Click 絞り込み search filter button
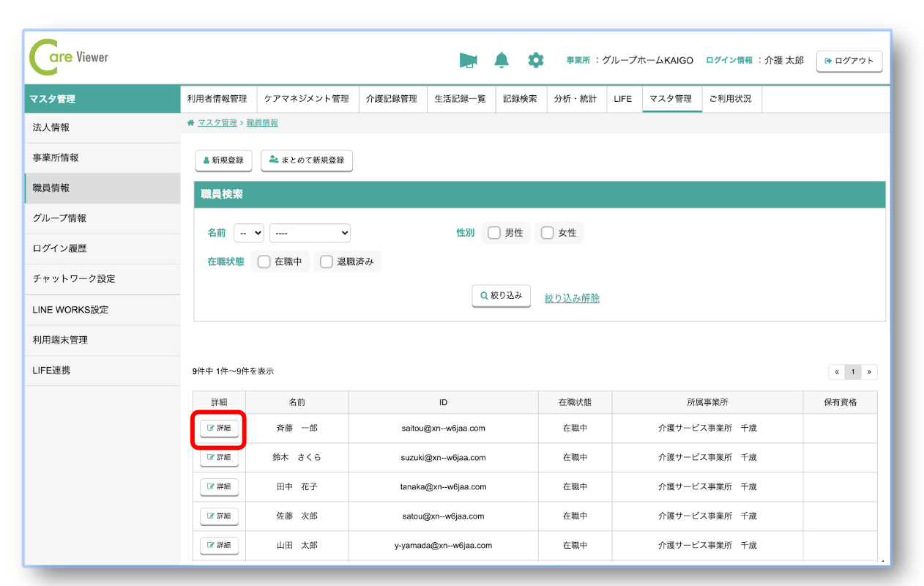The height and width of the screenshot is (586, 924). pos(501,296)
